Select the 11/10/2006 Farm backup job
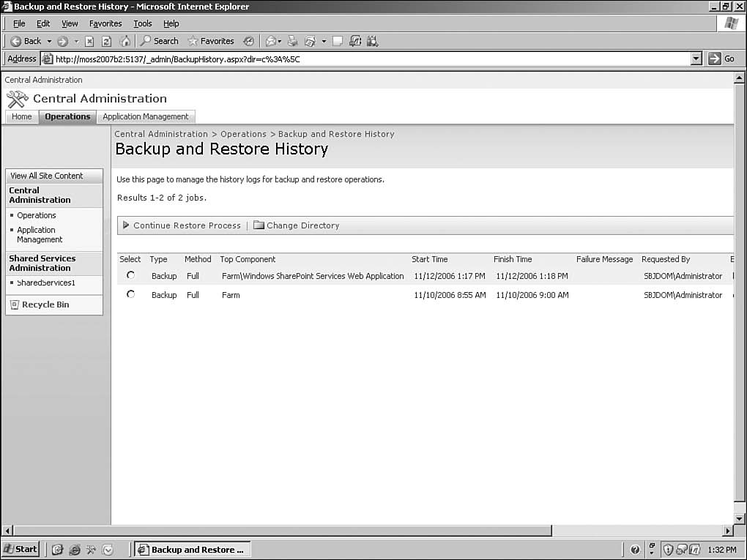 pyautogui.click(x=131, y=294)
